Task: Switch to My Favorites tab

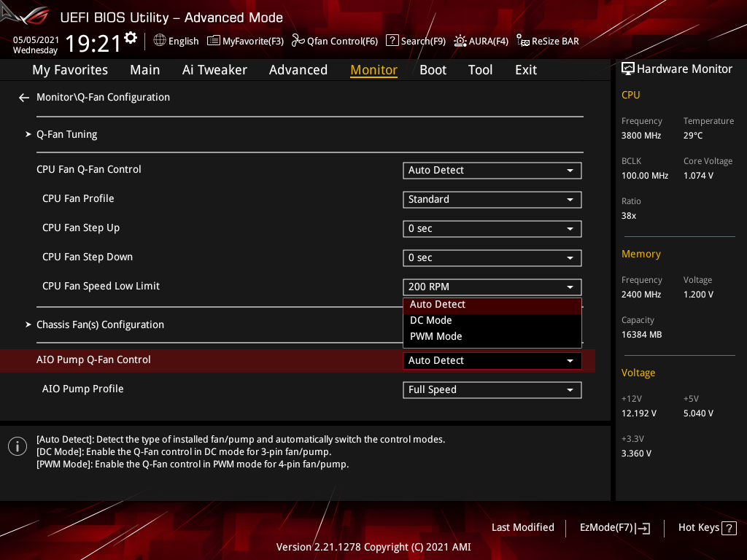Action: [70, 70]
